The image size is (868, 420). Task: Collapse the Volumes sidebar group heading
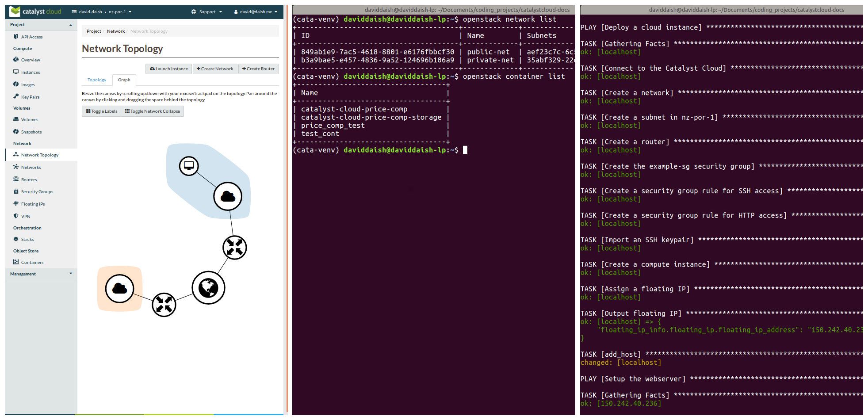pyautogui.click(x=22, y=108)
